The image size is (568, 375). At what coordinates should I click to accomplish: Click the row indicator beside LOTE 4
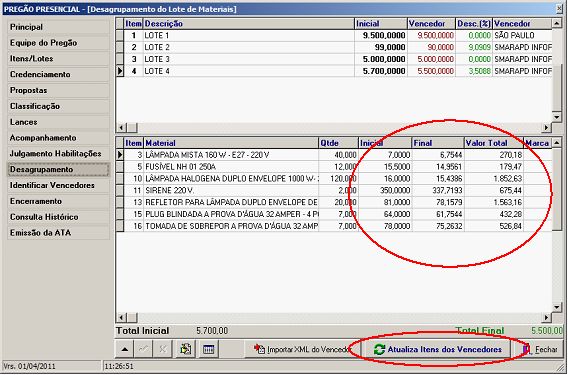pos(120,71)
